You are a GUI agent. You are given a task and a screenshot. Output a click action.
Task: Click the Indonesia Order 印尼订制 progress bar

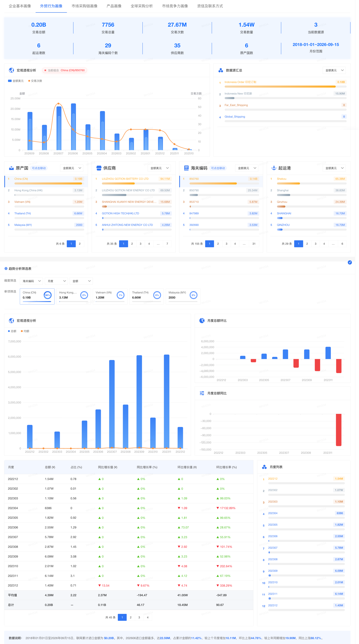click(285, 87)
